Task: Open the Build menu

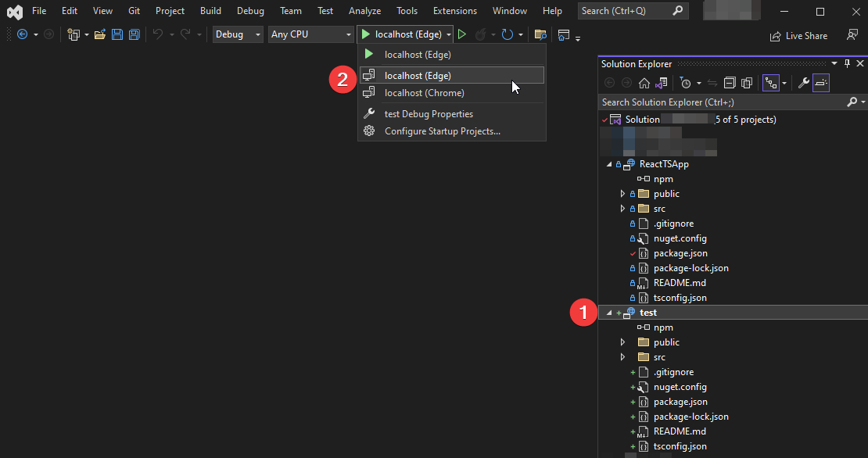Action: 210,11
